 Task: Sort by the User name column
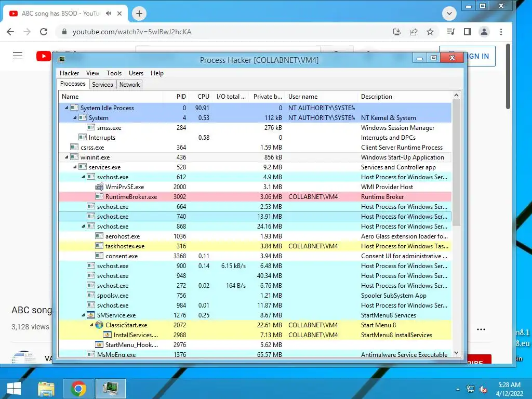click(321, 97)
